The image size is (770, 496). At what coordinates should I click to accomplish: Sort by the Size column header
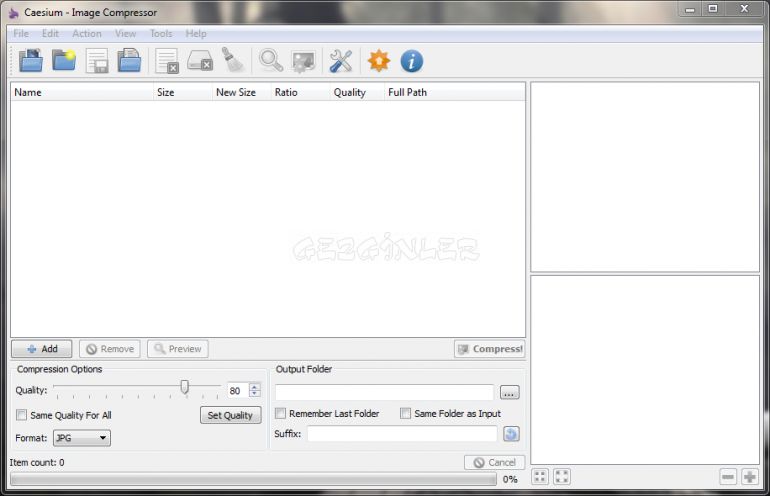point(183,92)
